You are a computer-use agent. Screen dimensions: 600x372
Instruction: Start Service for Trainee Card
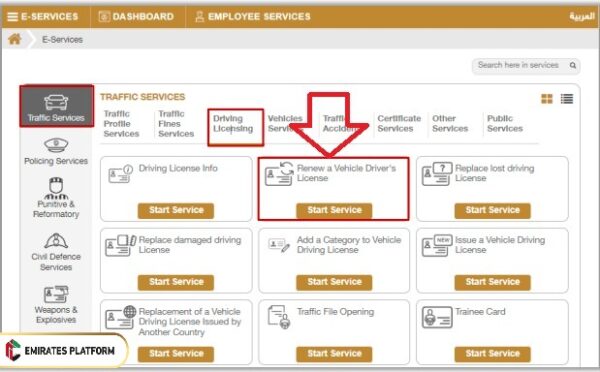tap(492, 354)
